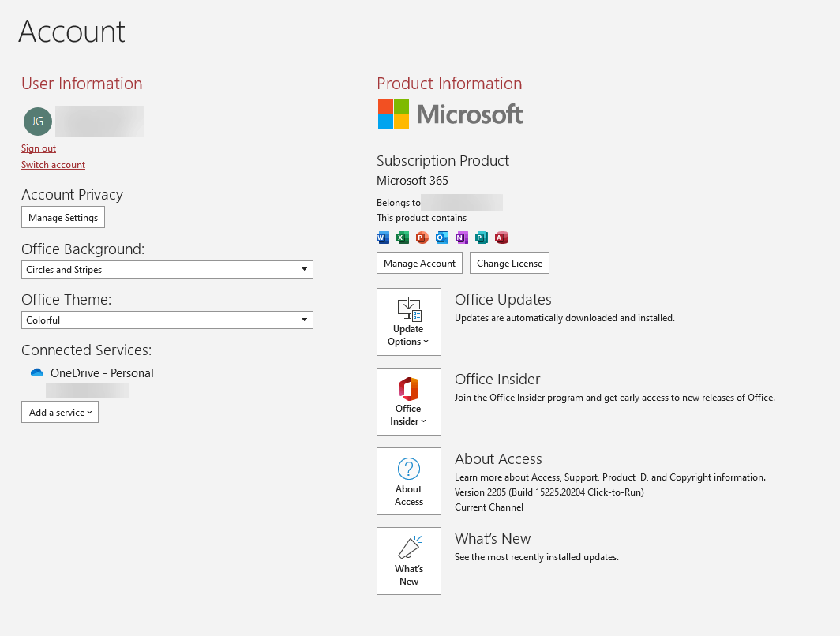Image resolution: width=840 pixels, height=636 pixels.
Task: Open the Office Theme dropdown
Action: point(167,320)
